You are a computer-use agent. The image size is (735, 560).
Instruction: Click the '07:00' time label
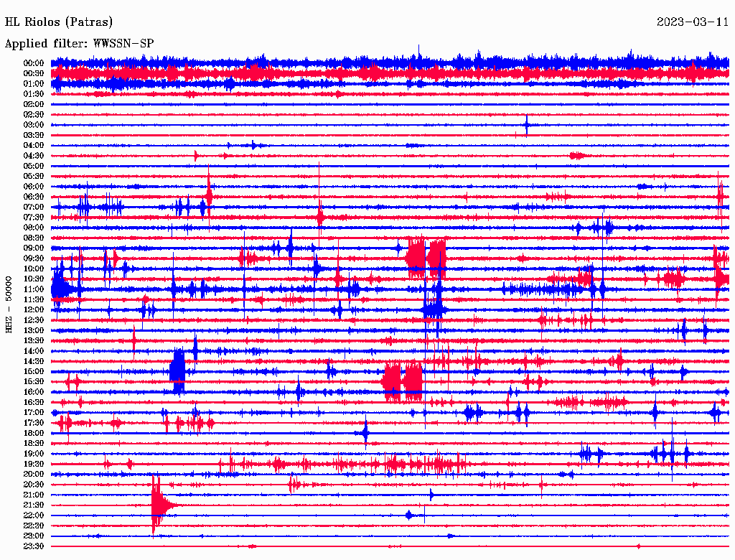click(x=34, y=207)
